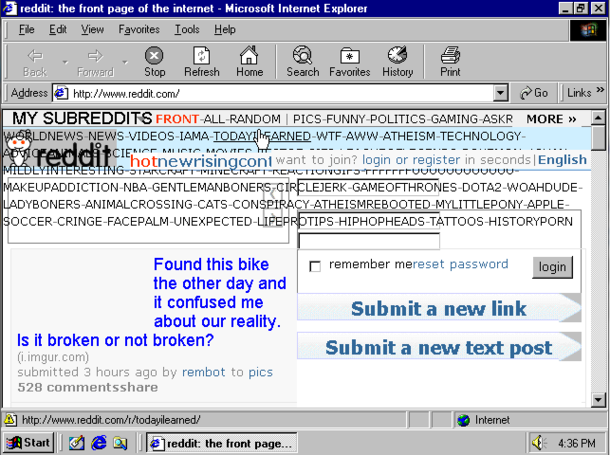Click the MY SUBREDDITS dropdown
Viewport: 610px width, 455px height.
tap(82, 118)
